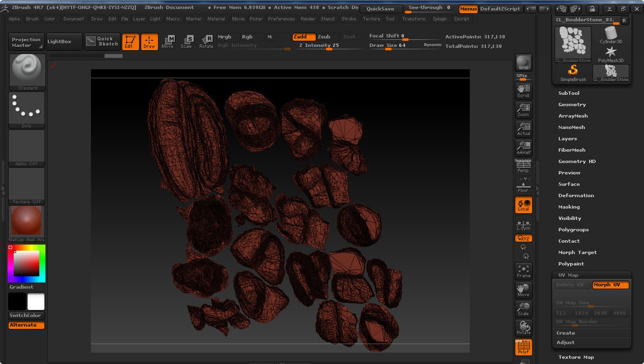Toggle Persp perspective view
The image size is (644, 364).
[523, 167]
